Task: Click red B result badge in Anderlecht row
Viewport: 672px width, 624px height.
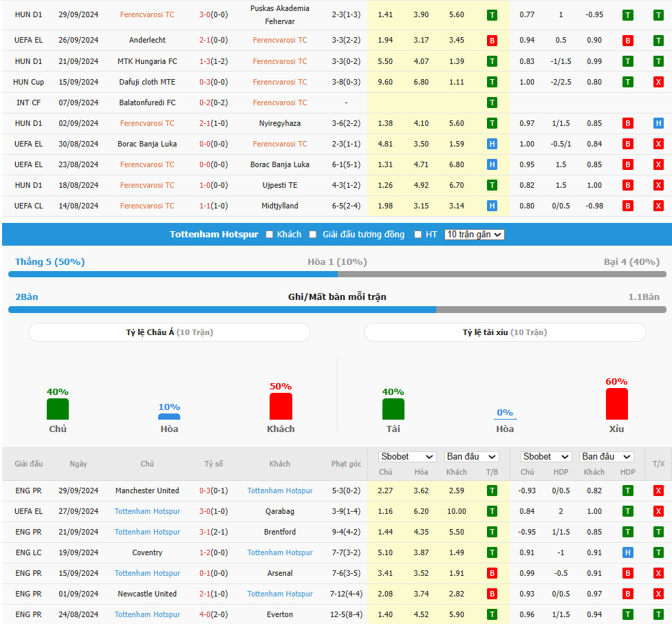Action: click(492, 41)
